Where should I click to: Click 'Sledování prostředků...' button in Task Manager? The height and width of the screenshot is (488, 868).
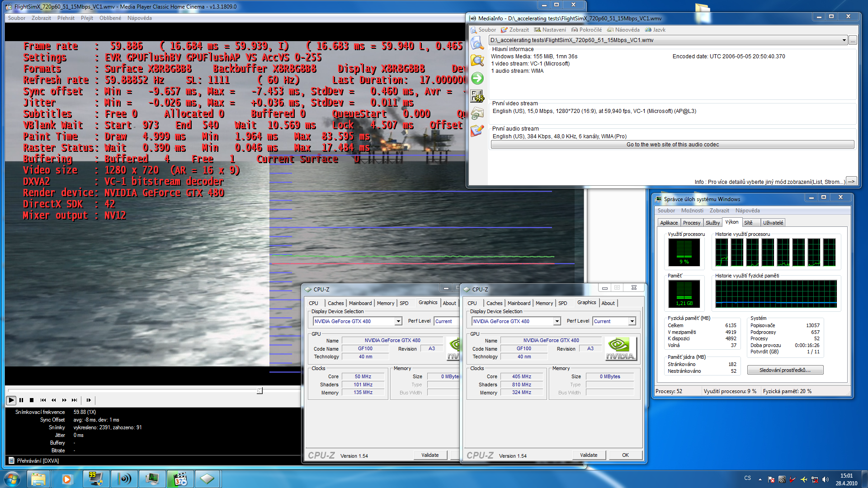[785, 370]
